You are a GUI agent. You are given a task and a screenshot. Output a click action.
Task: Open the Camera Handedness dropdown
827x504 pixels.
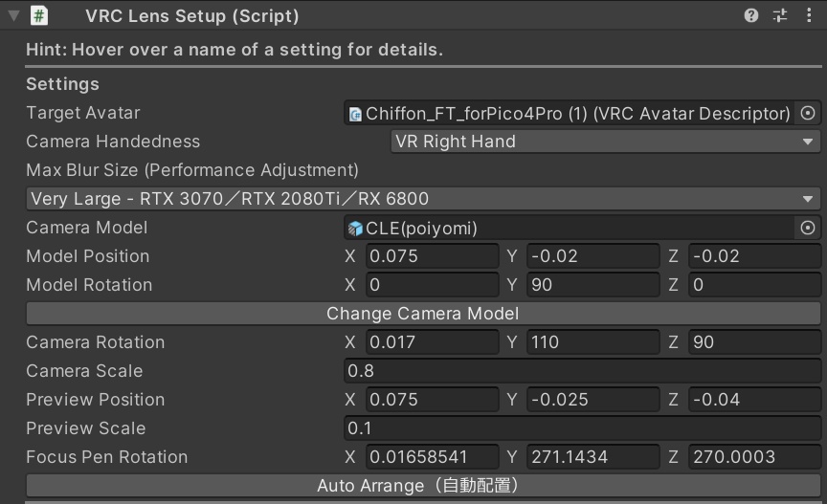(605, 142)
